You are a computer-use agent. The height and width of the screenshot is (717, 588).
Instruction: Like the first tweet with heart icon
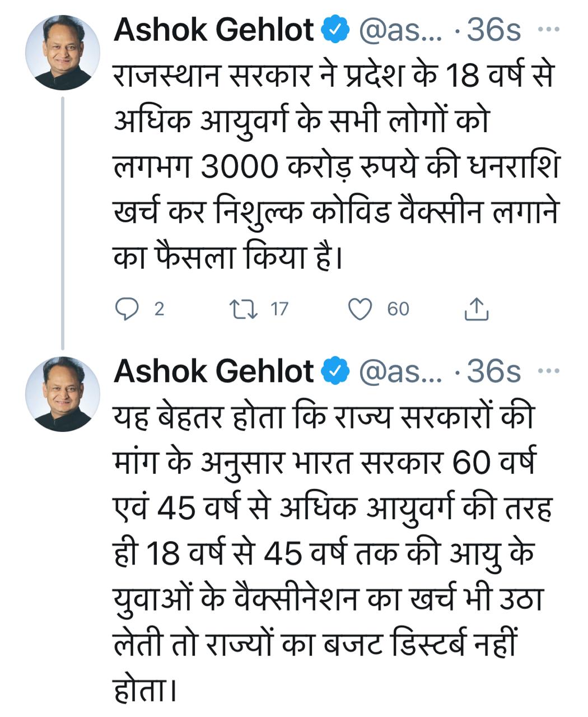(x=361, y=309)
